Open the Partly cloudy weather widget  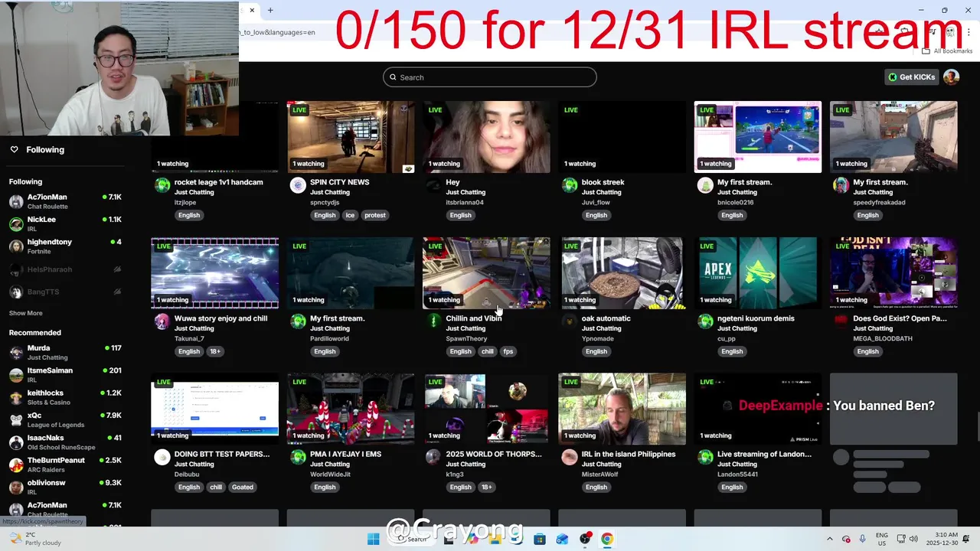pos(34,539)
